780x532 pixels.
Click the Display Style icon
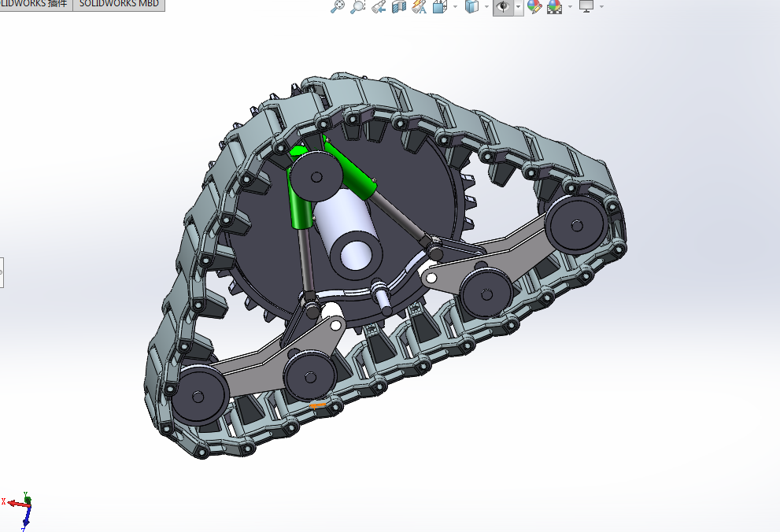471,6
